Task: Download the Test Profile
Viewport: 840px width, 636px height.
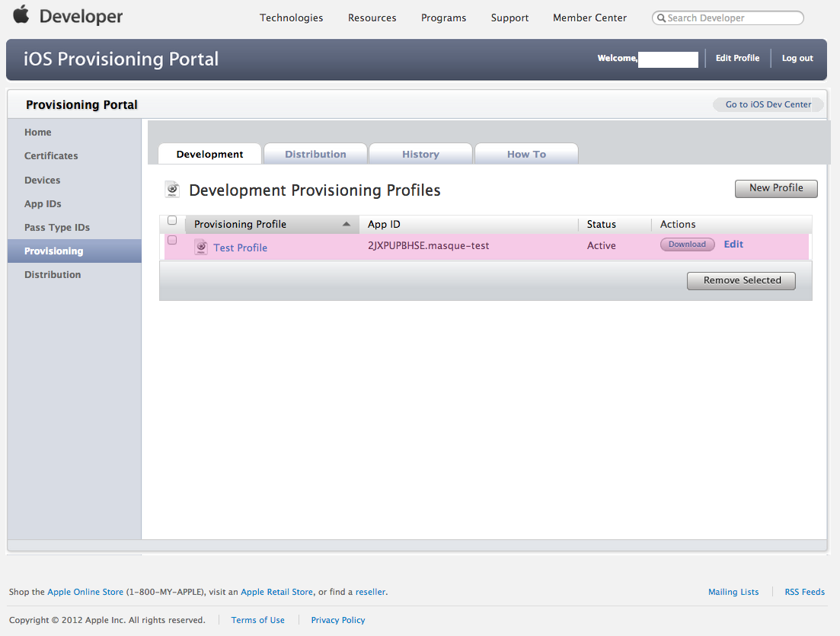Action: pos(688,244)
